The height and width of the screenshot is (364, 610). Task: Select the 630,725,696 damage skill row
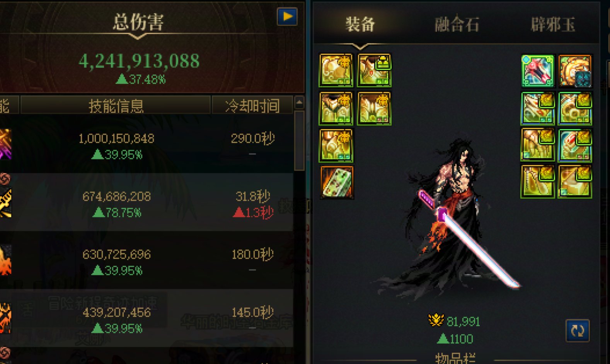[x=146, y=260]
